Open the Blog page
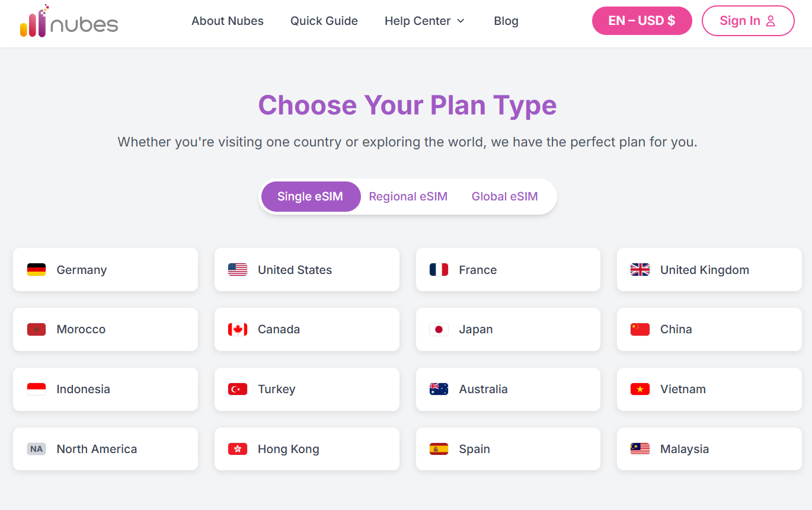812x510 pixels. point(506,21)
